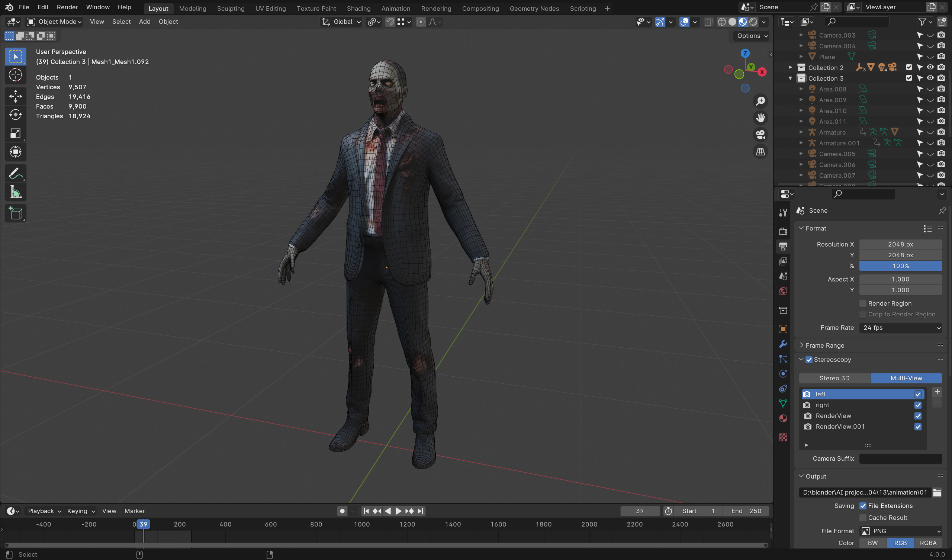Exclude Collection 2 via its checkbox
952x560 pixels.
pyautogui.click(x=909, y=68)
